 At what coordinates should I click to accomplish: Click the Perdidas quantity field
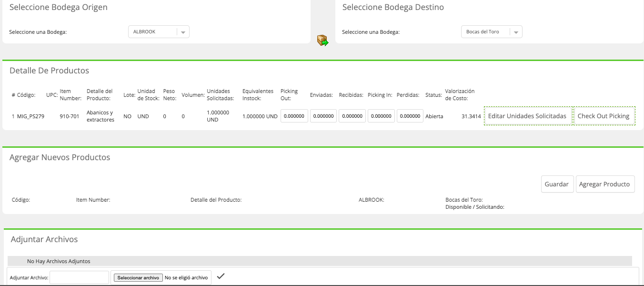pos(410,116)
